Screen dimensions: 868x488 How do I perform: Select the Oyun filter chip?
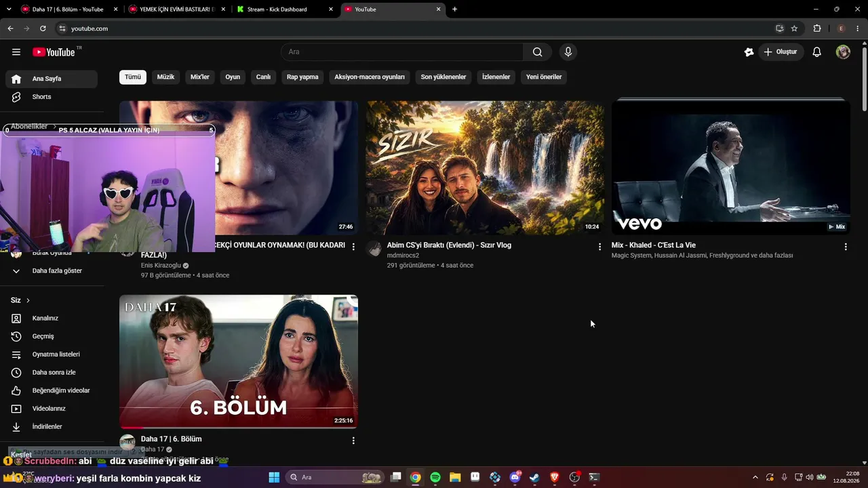233,77
